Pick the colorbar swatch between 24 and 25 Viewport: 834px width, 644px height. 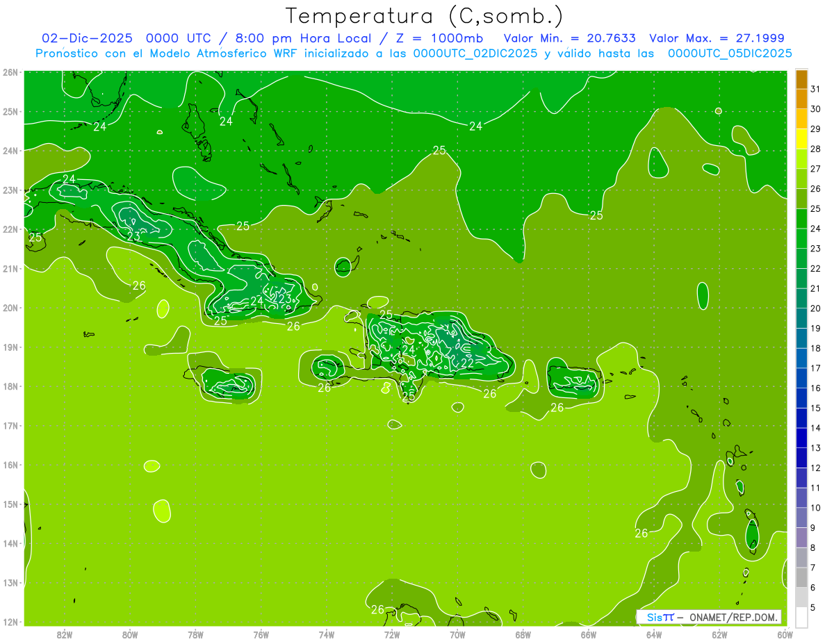pos(801,218)
